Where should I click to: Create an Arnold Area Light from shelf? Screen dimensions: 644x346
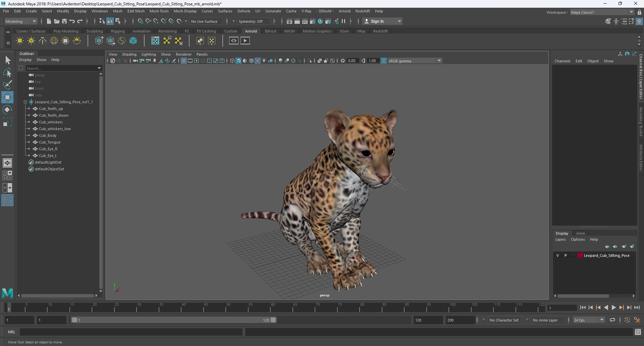[20, 41]
